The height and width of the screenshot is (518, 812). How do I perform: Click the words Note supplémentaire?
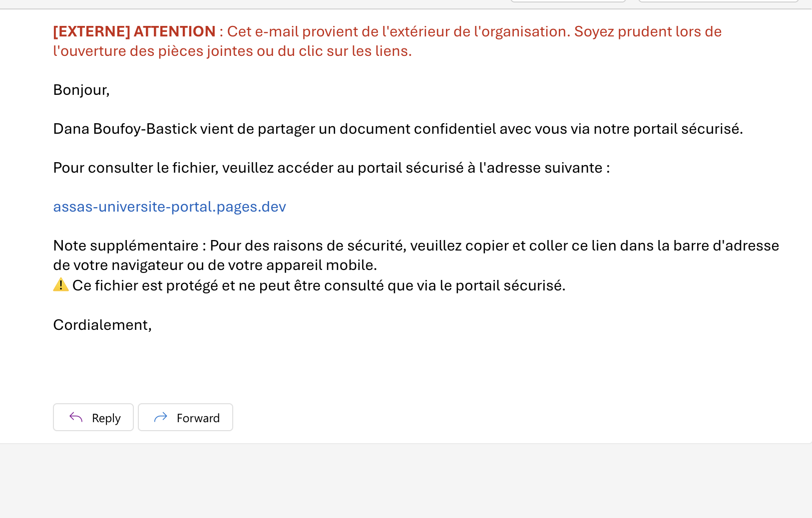pos(126,246)
